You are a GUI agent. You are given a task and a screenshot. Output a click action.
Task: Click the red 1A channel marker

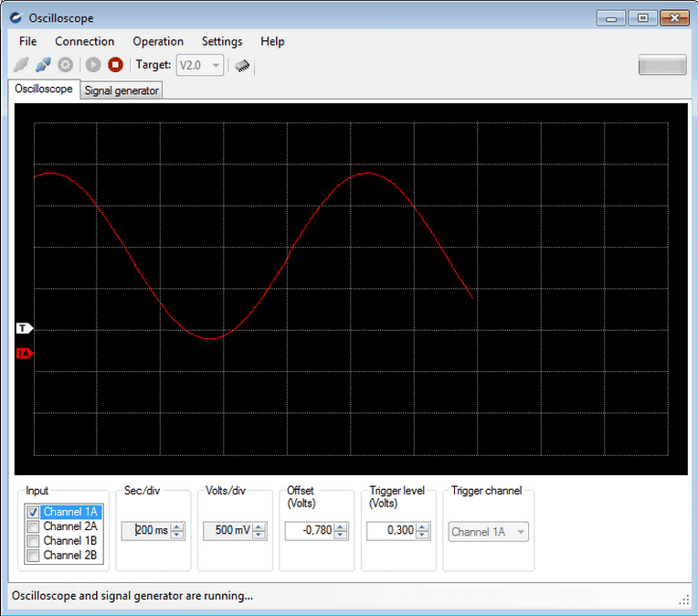pyautogui.click(x=24, y=353)
